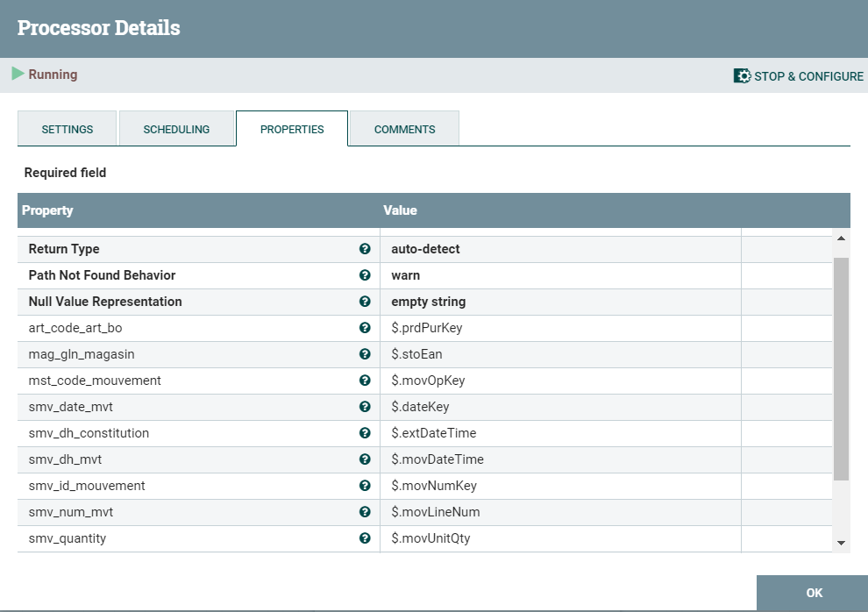This screenshot has height=612, width=868.
Task: Click help icon for Null Value Representation
Action: click(x=365, y=302)
